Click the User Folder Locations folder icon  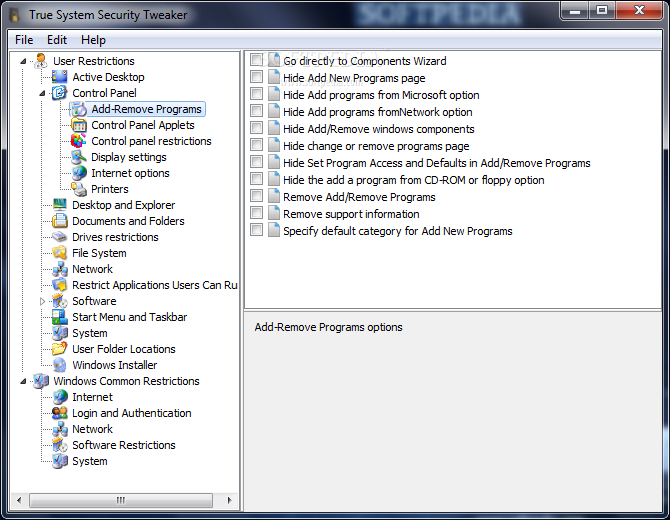[59, 349]
